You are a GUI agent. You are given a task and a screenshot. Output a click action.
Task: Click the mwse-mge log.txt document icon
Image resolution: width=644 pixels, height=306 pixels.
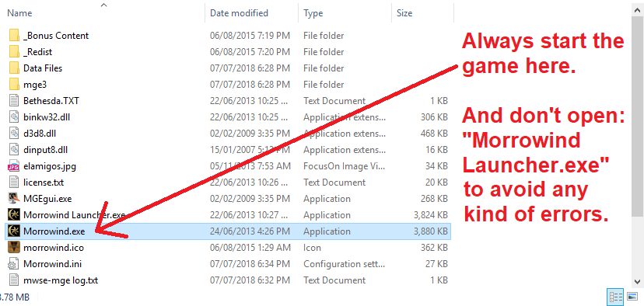tap(14, 280)
